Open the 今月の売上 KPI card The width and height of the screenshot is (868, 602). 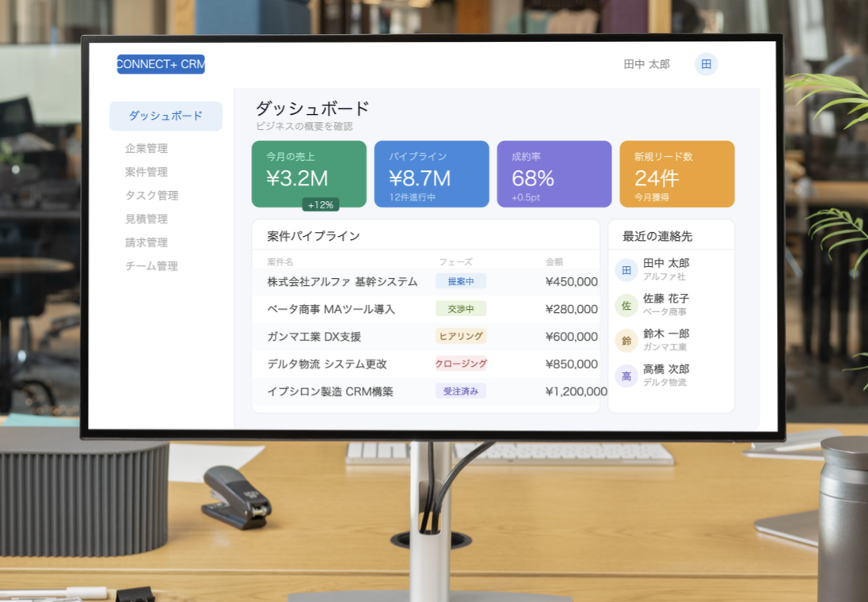point(309,173)
